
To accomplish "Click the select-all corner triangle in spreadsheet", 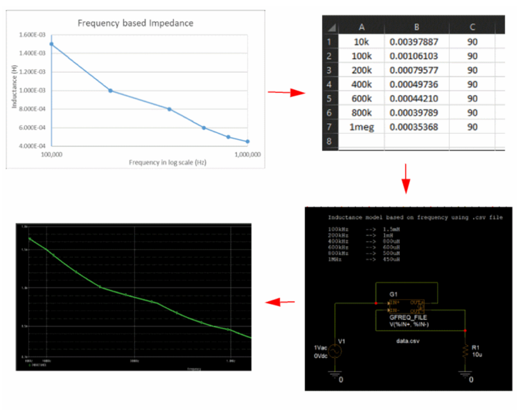I will [331, 27].
